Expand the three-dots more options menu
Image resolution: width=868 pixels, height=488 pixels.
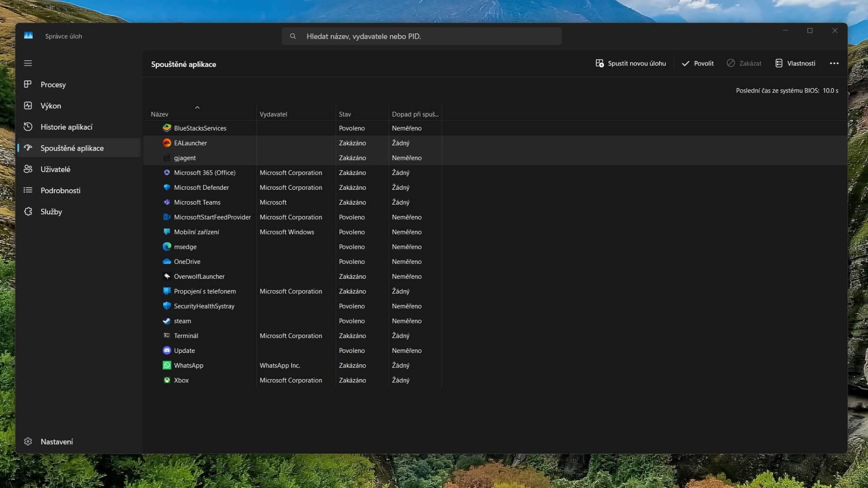(834, 63)
